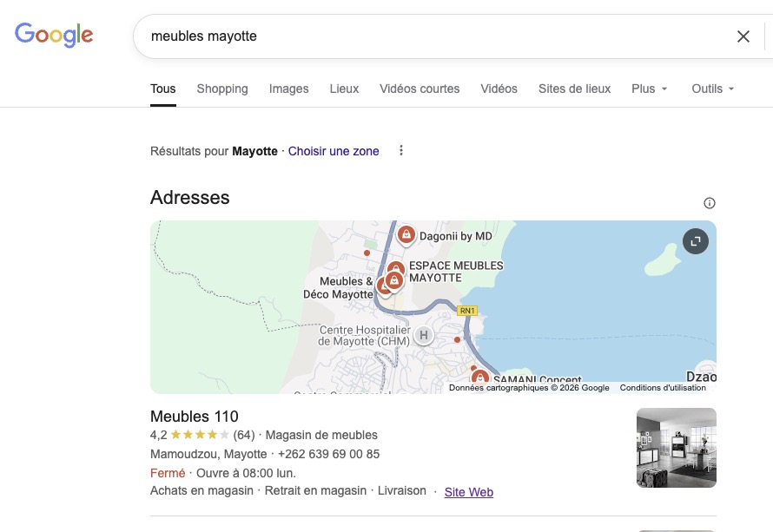
Task: Expand the Plus dropdown
Action: (650, 89)
